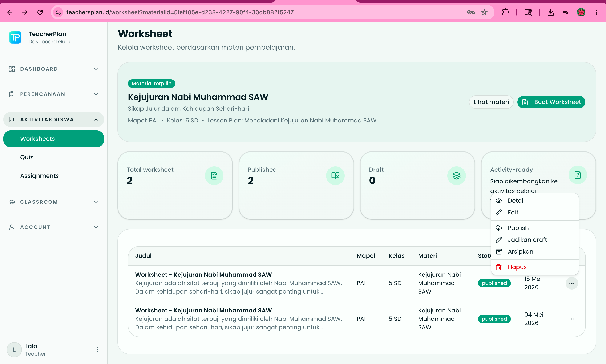
Task: Click the browser downloads icon
Action: pyautogui.click(x=551, y=12)
